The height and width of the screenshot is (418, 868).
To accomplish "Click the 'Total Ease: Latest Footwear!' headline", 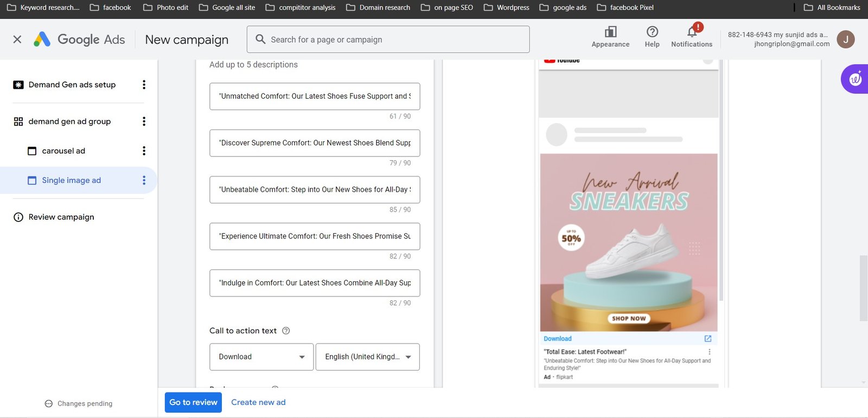I will pyautogui.click(x=585, y=352).
